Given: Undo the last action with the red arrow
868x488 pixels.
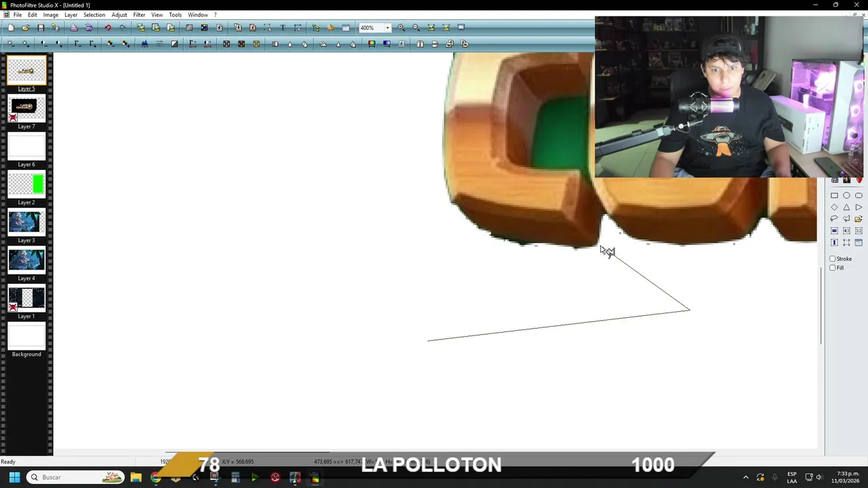Looking at the screenshot, I should point(107,28).
